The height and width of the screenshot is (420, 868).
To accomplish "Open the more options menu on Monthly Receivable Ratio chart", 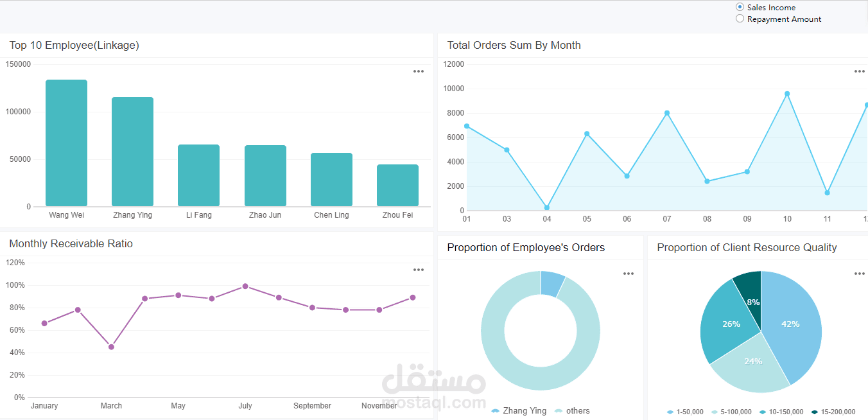I will (419, 270).
